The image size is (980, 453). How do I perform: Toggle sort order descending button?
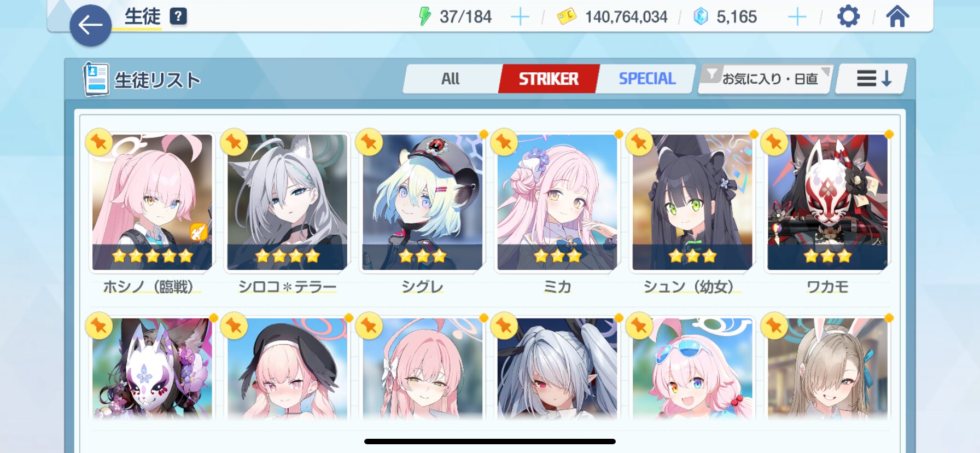click(872, 79)
